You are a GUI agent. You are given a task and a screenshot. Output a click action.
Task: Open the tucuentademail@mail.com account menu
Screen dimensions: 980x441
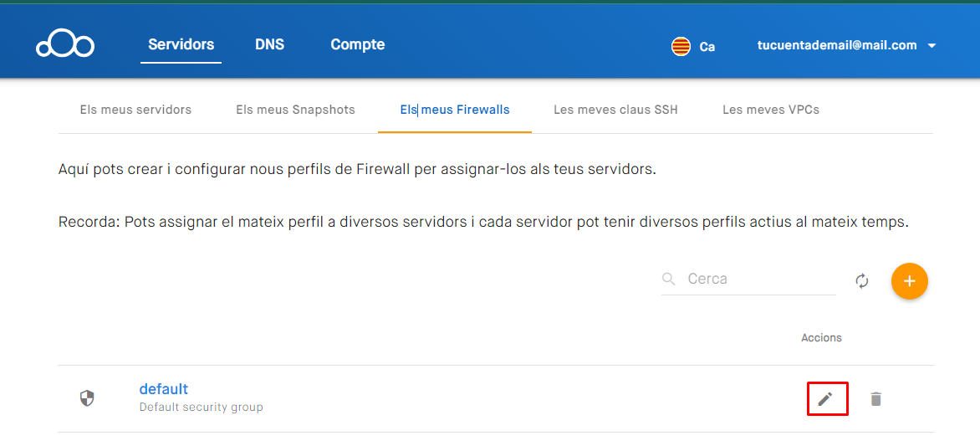[x=836, y=46]
